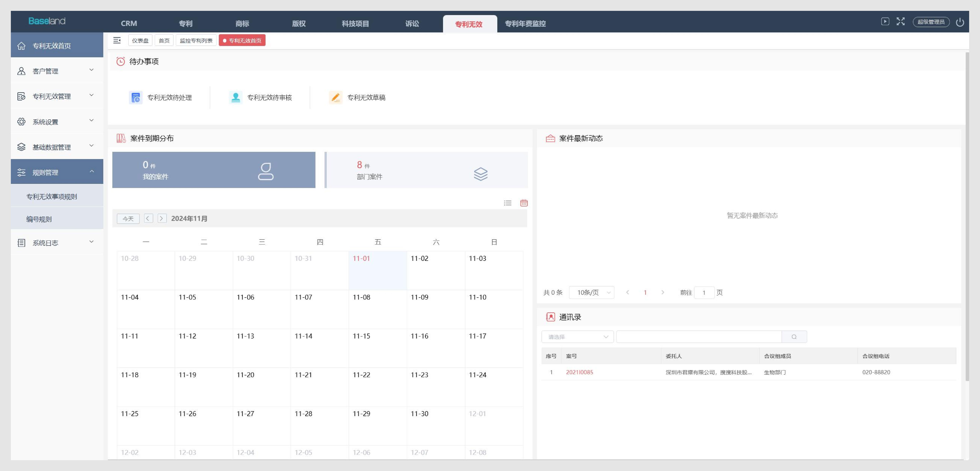The height and width of the screenshot is (471, 980).
Task: Click the 超级管理员 user badge
Action: click(x=931, y=22)
